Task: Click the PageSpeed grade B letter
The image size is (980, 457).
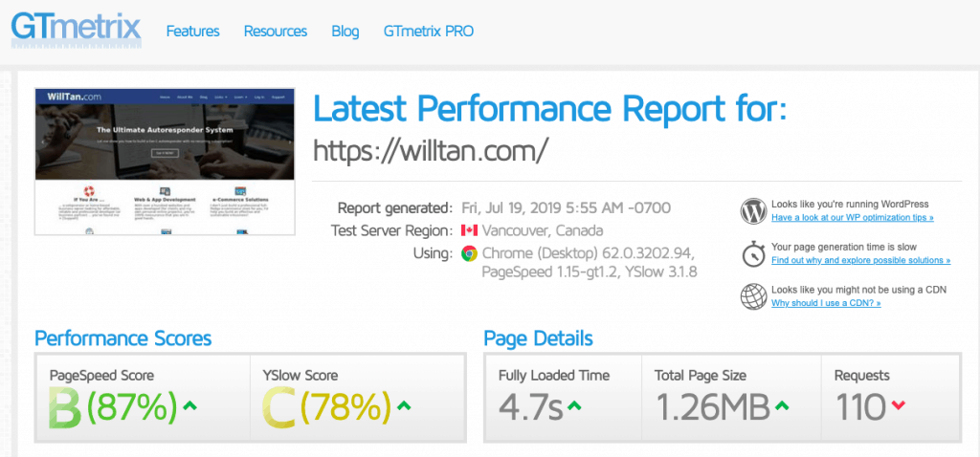Action: pos(66,408)
